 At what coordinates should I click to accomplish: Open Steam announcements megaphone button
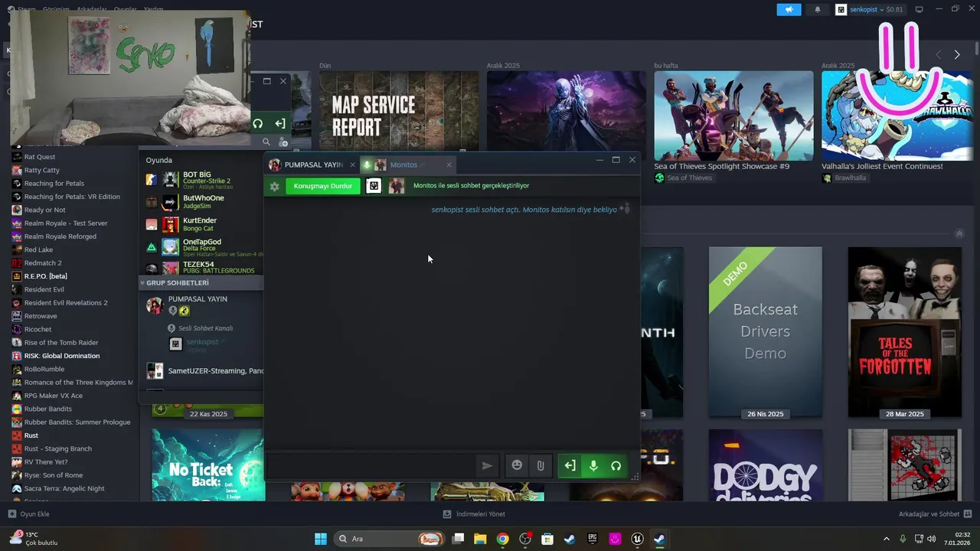(x=789, y=9)
